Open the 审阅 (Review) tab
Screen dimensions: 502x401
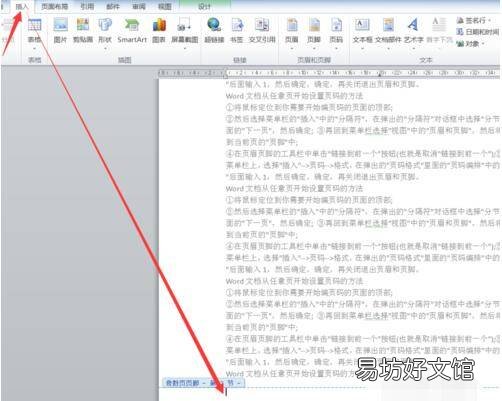tap(139, 6)
